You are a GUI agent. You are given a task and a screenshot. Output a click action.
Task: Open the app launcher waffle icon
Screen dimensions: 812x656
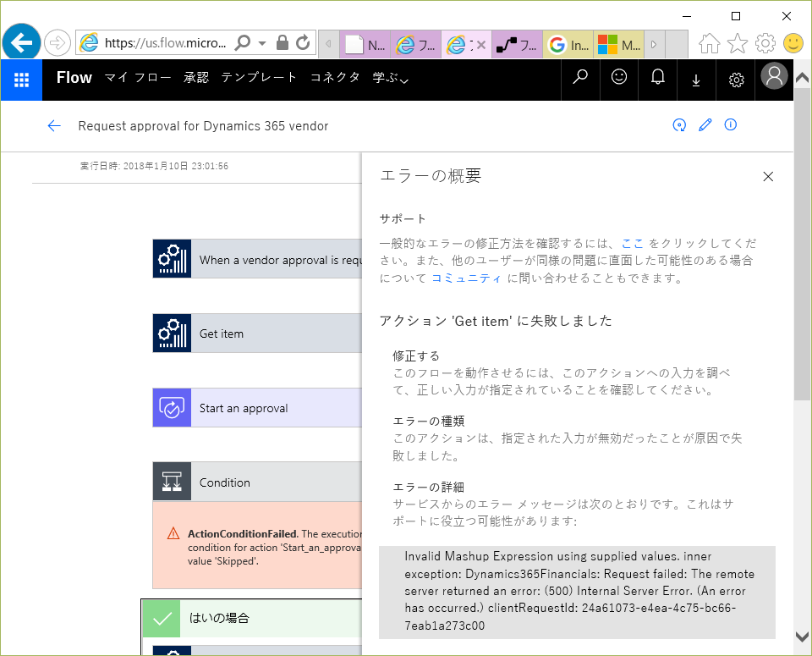coord(21,80)
